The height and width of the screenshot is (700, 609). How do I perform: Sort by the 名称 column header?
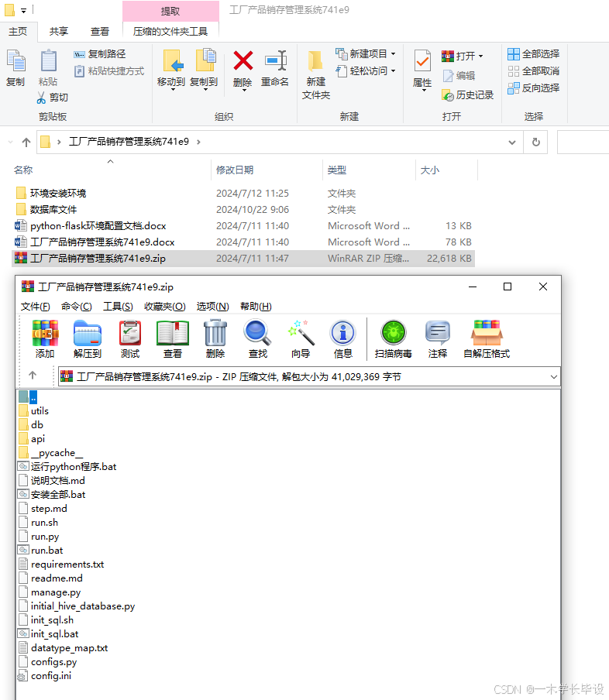point(23,170)
